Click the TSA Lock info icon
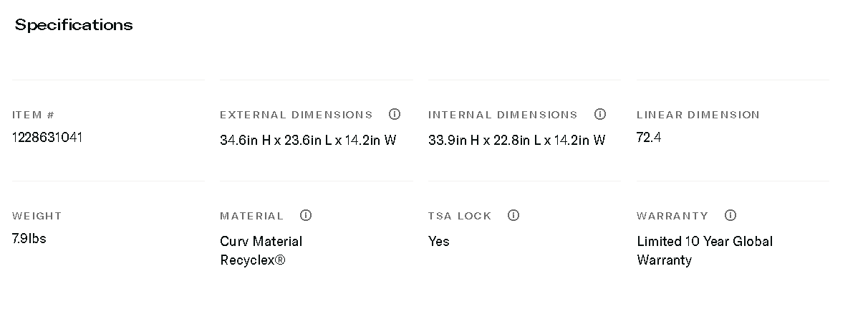The image size is (868, 317). pyautogui.click(x=513, y=215)
